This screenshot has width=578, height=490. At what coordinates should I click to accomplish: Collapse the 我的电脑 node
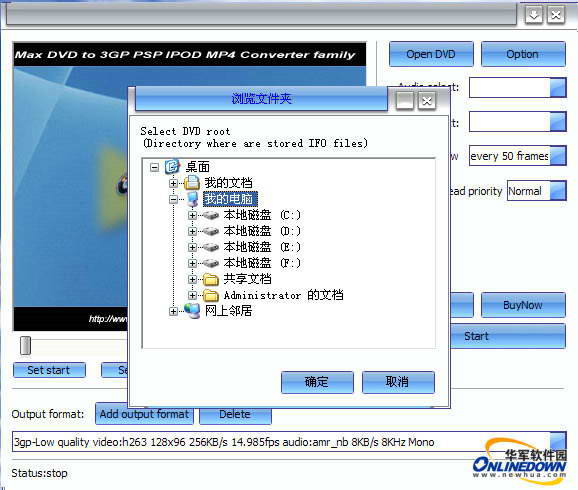[173, 199]
